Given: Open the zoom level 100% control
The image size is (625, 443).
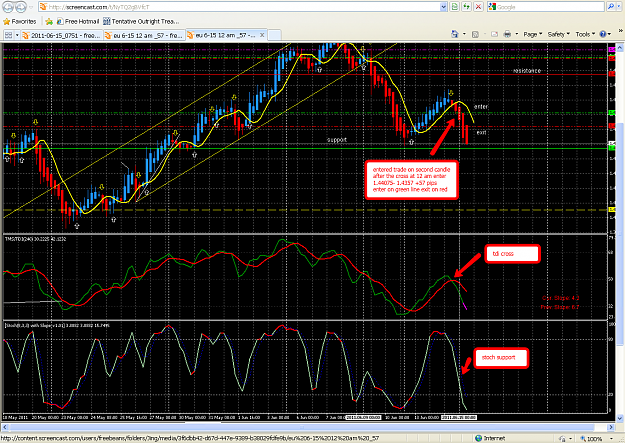Looking at the screenshot, I should [592, 439].
